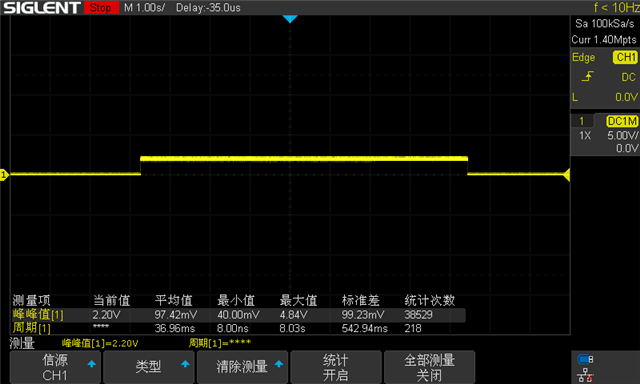This screenshot has width=640, height=384.
Task: Click the network connection status icon
Action: pos(585,375)
